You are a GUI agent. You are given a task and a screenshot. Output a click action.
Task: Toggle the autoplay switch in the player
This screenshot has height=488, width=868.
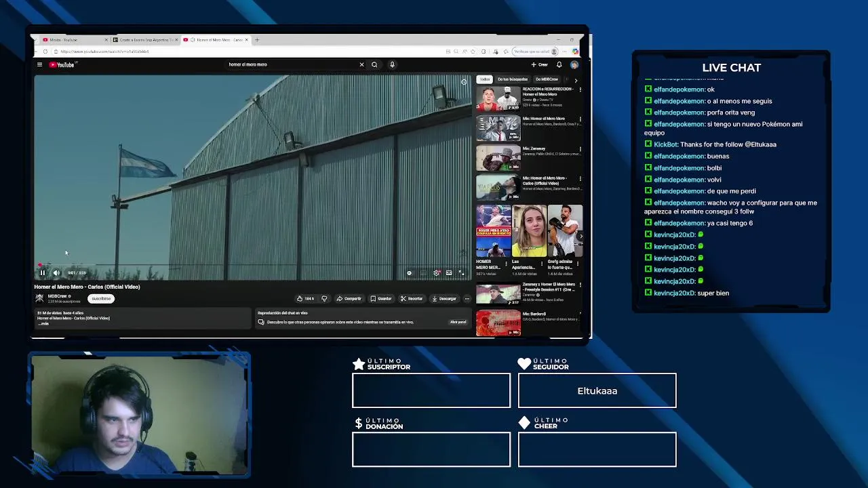coord(410,272)
